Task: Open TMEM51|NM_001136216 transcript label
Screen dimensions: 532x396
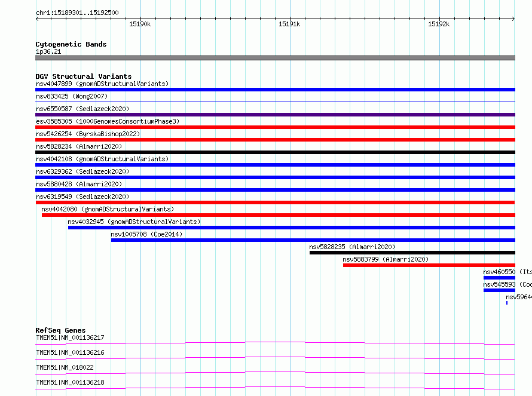Action: pos(70,352)
